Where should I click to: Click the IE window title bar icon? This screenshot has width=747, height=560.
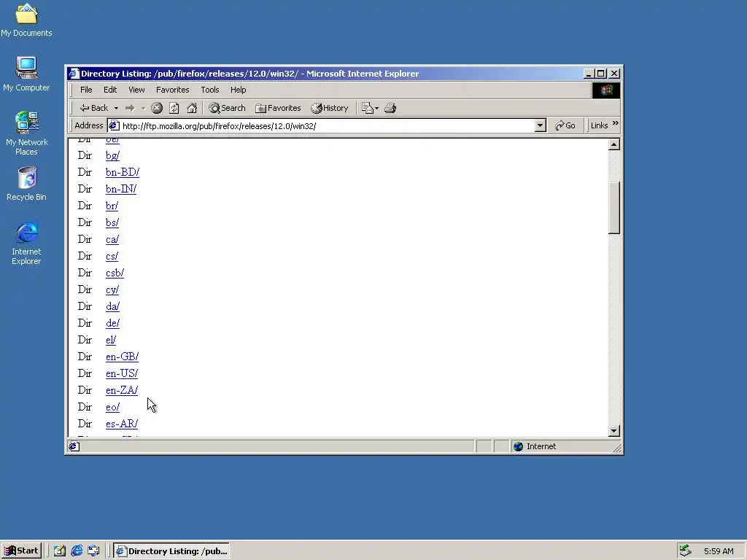pyautogui.click(x=74, y=74)
